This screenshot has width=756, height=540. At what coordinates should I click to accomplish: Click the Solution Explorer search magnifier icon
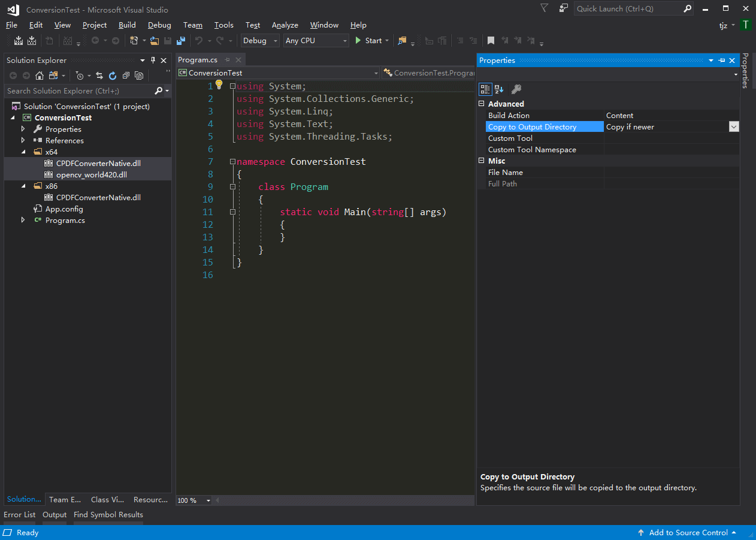(159, 90)
